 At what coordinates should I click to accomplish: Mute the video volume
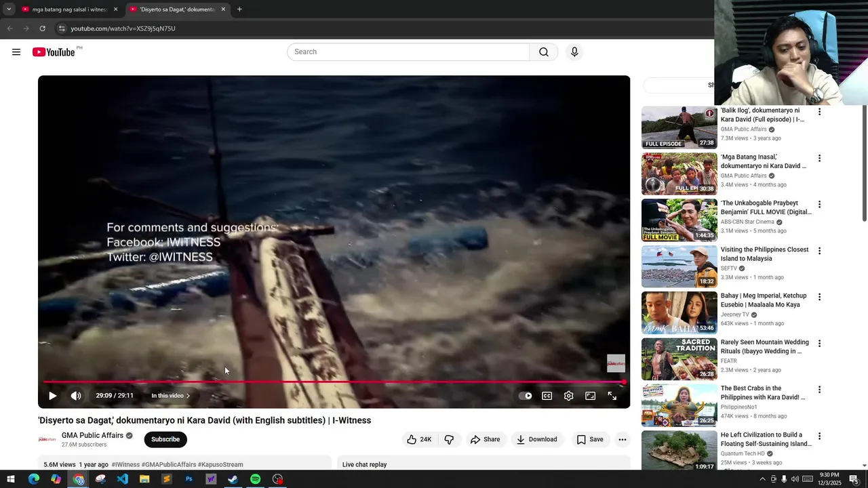[x=76, y=396]
